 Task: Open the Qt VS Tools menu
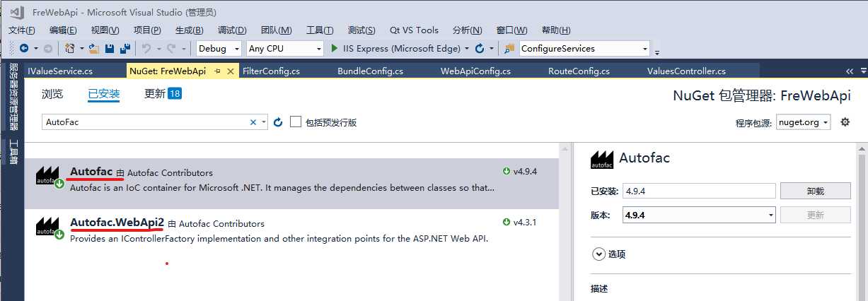pos(414,30)
